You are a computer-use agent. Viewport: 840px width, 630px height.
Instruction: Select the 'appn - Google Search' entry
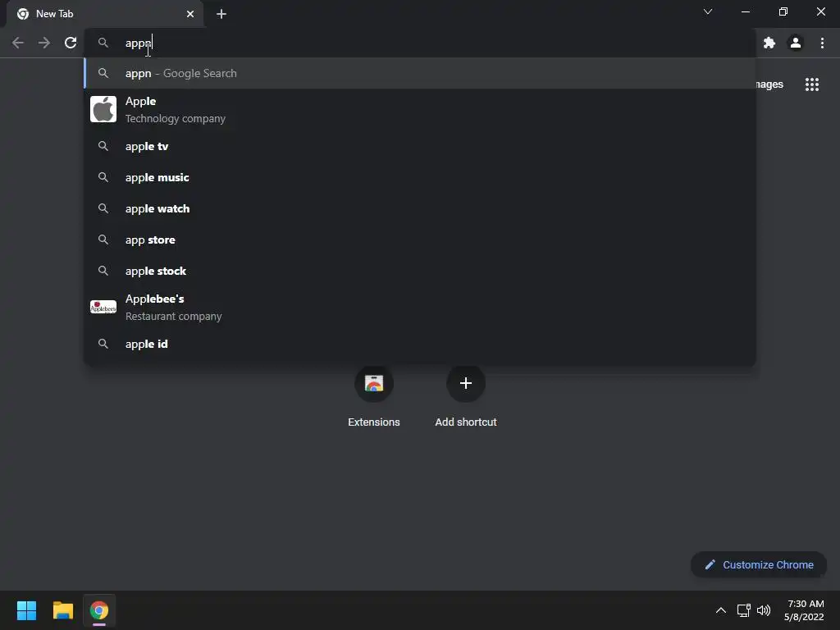pyautogui.click(x=420, y=73)
